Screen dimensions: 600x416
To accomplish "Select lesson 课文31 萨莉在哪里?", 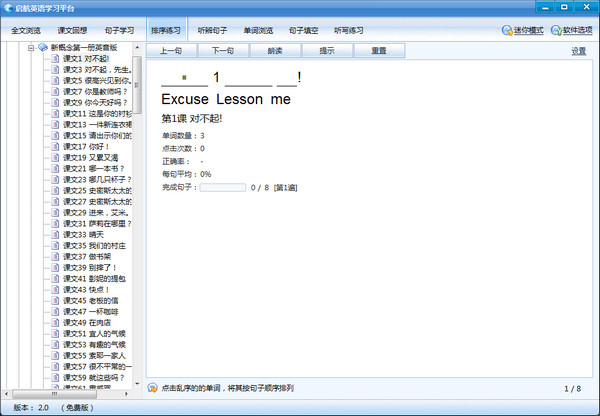I will (97, 224).
